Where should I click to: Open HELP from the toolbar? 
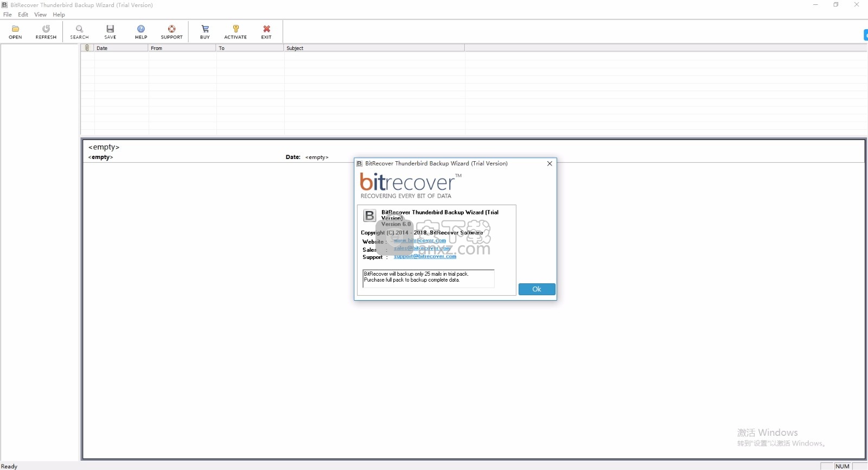click(x=141, y=31)
